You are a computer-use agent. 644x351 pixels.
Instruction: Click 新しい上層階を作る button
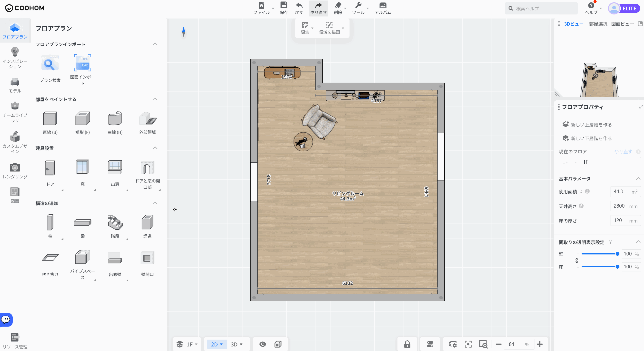tap(587, 124)
